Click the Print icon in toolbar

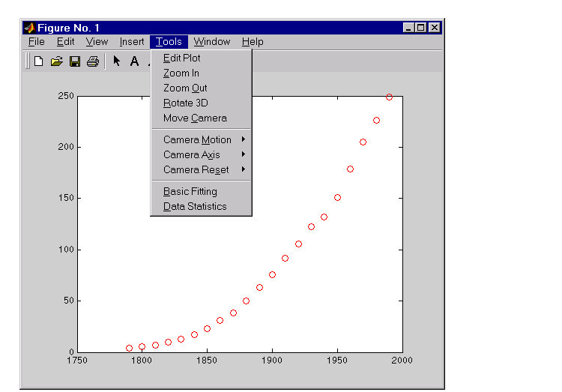[92, 61]
